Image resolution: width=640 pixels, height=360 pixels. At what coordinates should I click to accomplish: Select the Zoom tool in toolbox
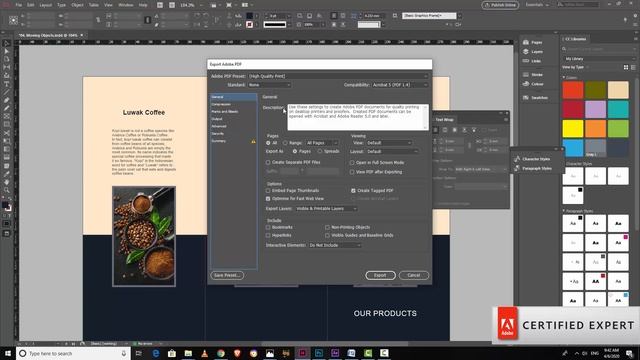coord(7,190)
